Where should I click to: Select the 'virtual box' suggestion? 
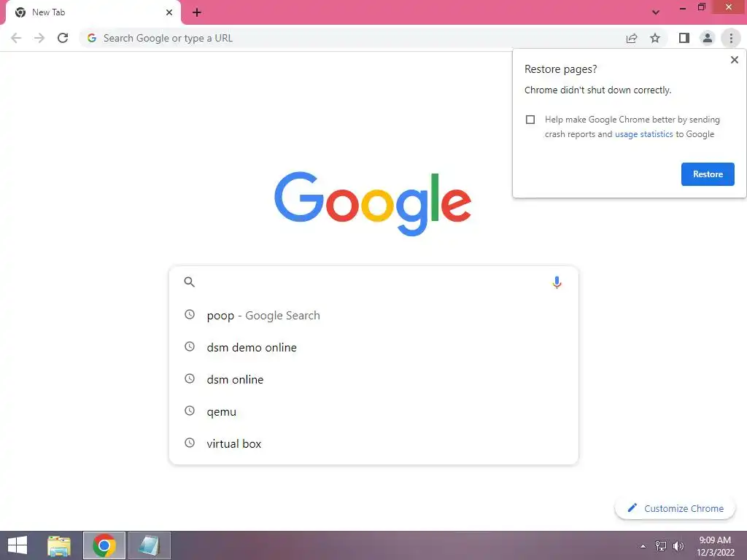(x=373, y=443)
